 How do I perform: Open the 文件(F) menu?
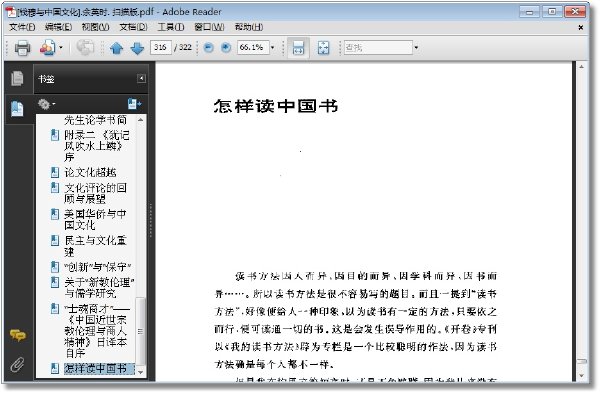22,27
